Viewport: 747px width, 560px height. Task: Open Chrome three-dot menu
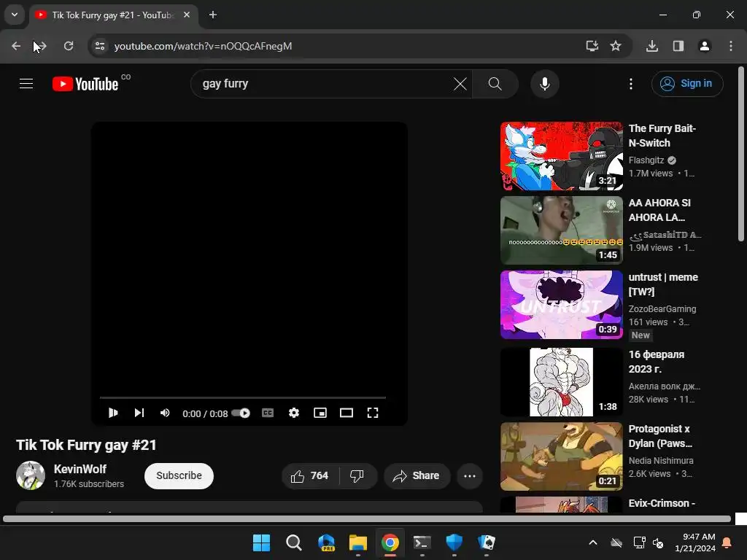731,46
